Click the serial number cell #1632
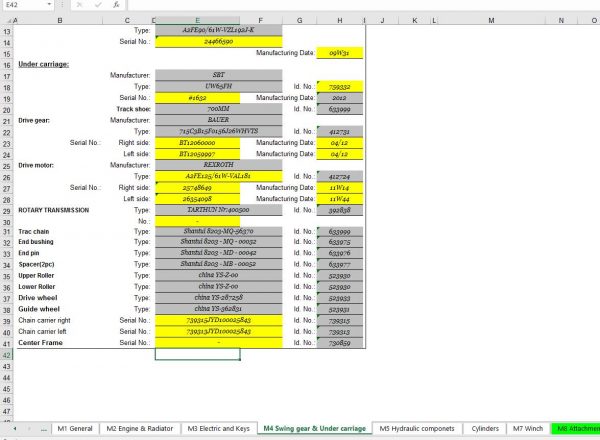Screen dimensions: 600x440 [x=197, y=98]
